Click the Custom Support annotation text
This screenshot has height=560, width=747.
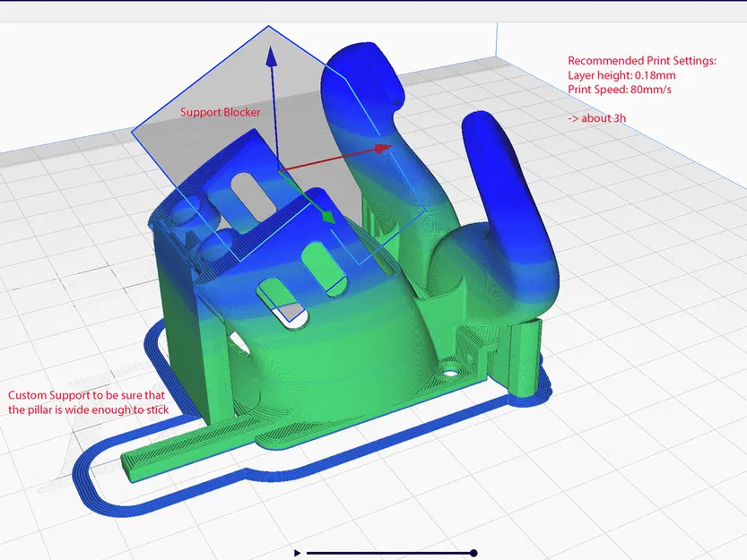tap(86, 401)
